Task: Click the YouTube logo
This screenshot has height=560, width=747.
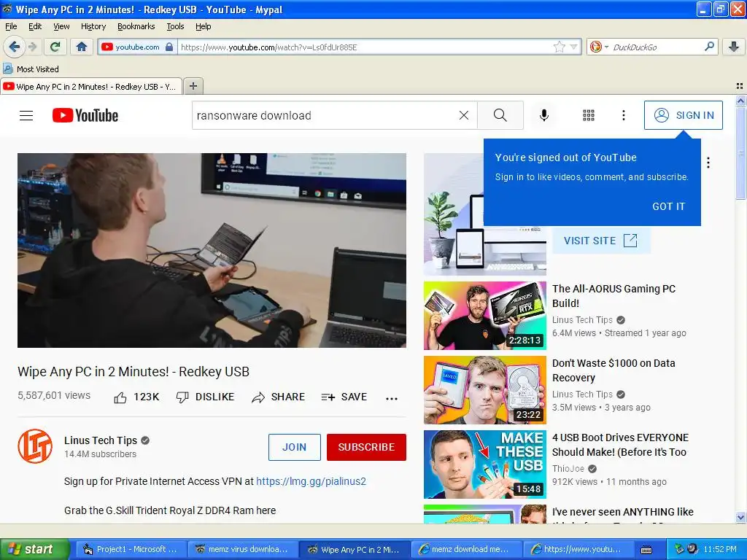Action: click(x=85, y=115)
